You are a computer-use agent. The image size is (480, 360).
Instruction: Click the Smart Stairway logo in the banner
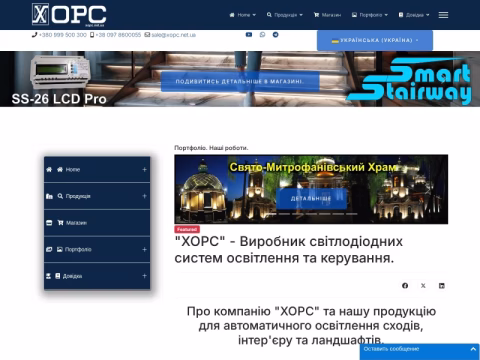coord(410,82)
